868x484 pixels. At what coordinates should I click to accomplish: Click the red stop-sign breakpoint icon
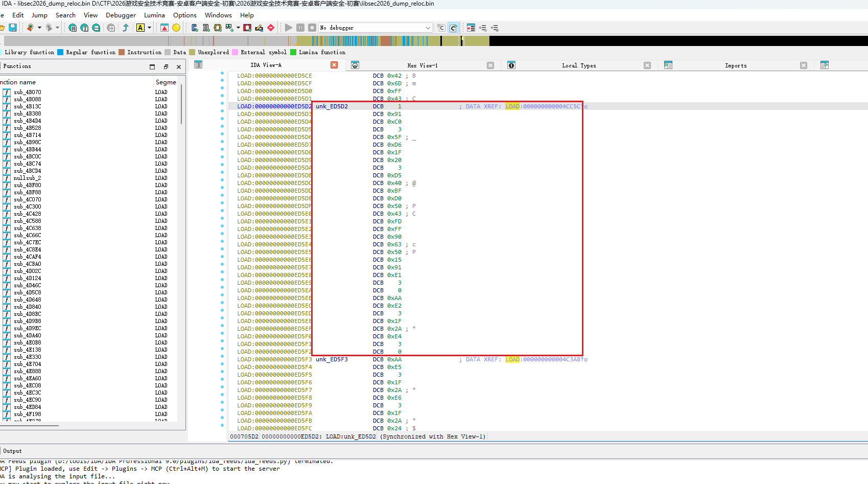271,28
